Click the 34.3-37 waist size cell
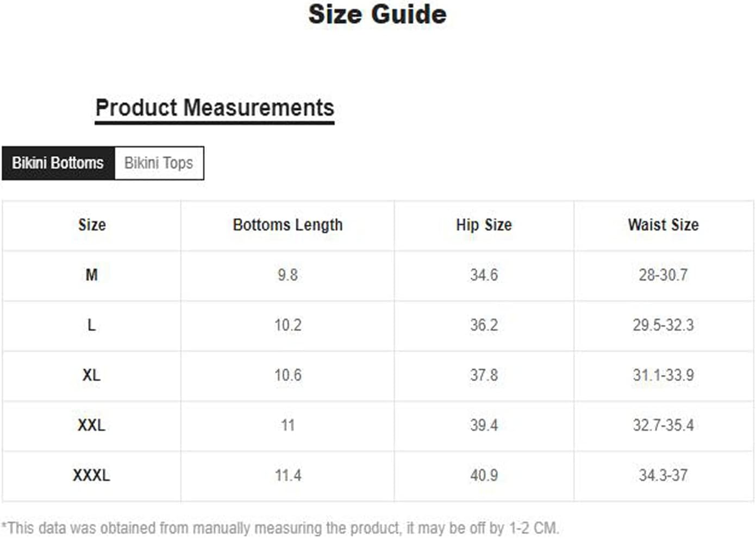Screen dimensions: 756x538 click(663, 475)
